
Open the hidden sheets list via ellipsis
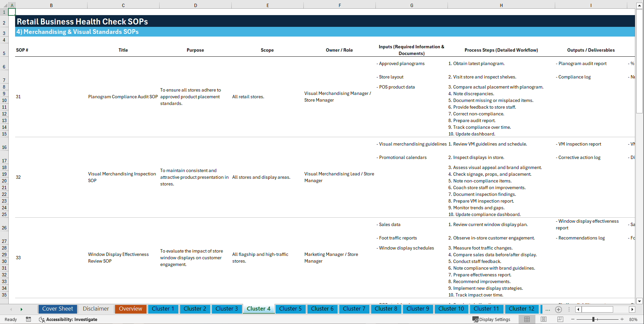pyautogui.click(x=548, y=309)
